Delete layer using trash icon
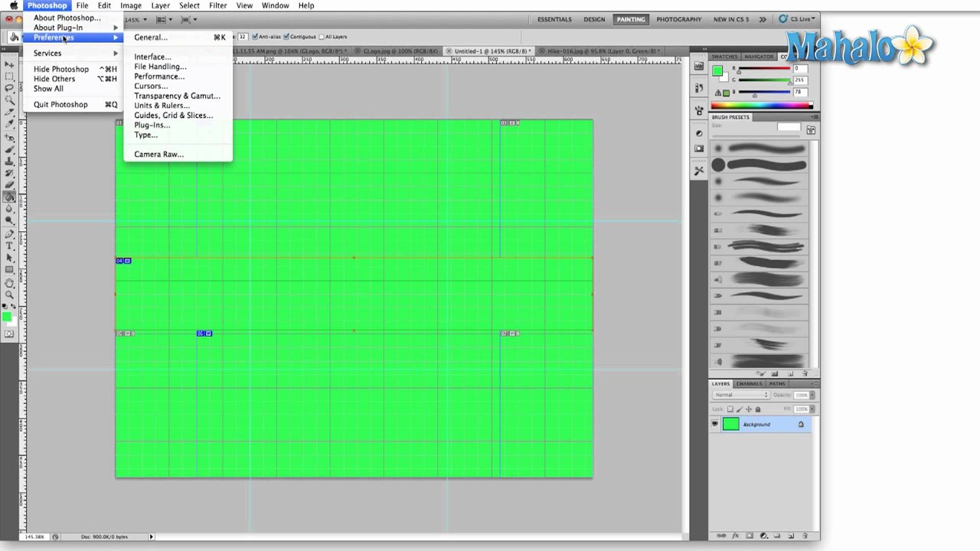This screenshot has height=551, width=980. [x=805, y=536]
